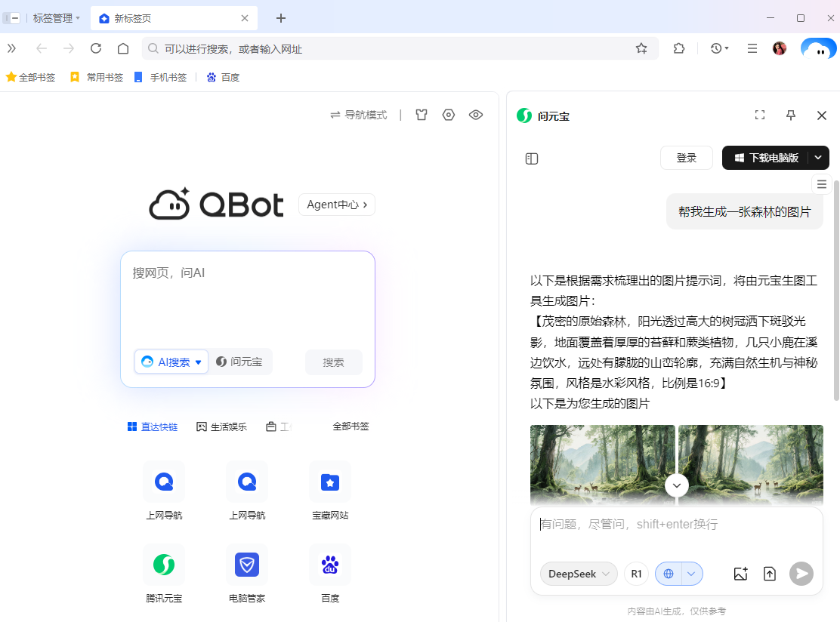This screenshot has width=840, height=622.
Task: Click the file upload icon
Action: point(770,574)
